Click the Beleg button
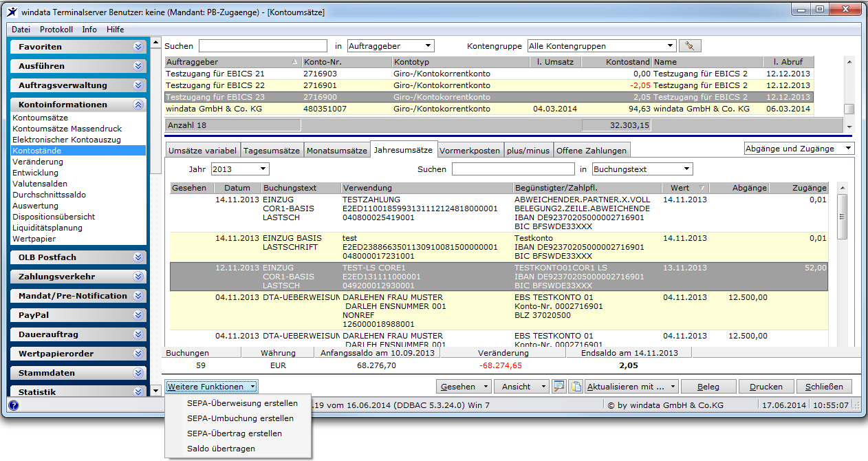868x461 pixels. [x=708, y=387]
